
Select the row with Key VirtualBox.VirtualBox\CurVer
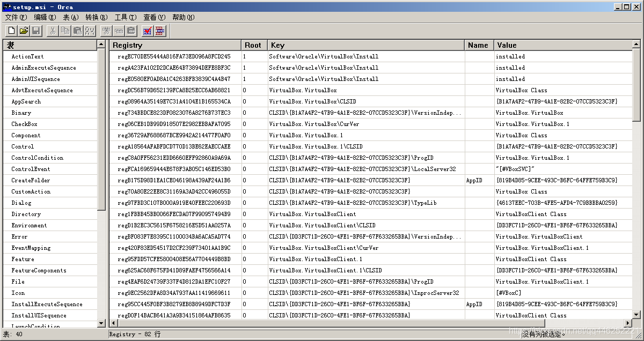pyautogui.click(x=314, y=124)
